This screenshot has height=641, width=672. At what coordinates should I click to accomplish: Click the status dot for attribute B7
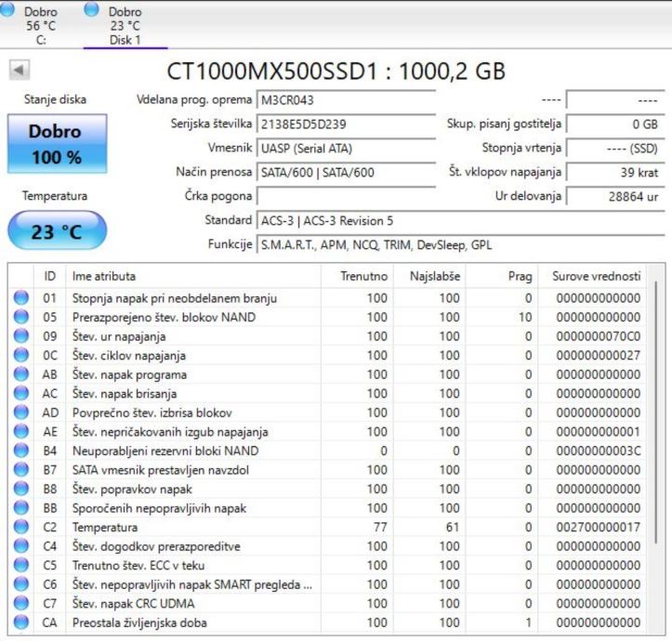tap(21, 470)
